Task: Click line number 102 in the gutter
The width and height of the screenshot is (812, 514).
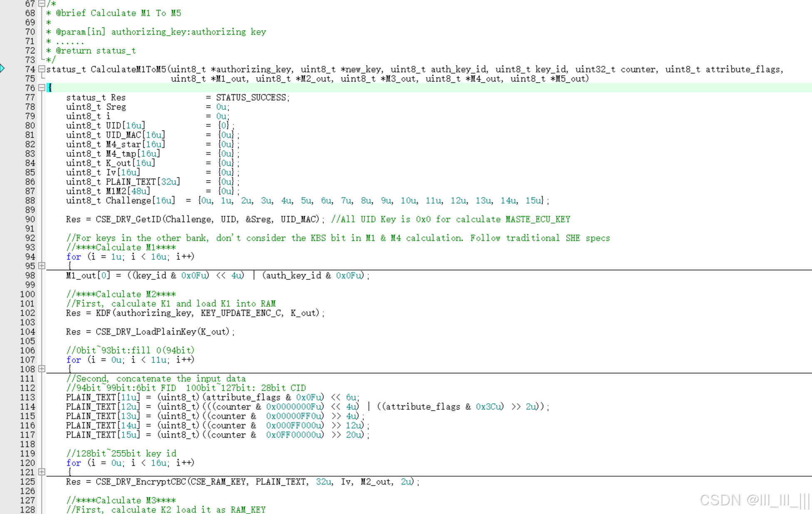Action: tap(27, 313)
